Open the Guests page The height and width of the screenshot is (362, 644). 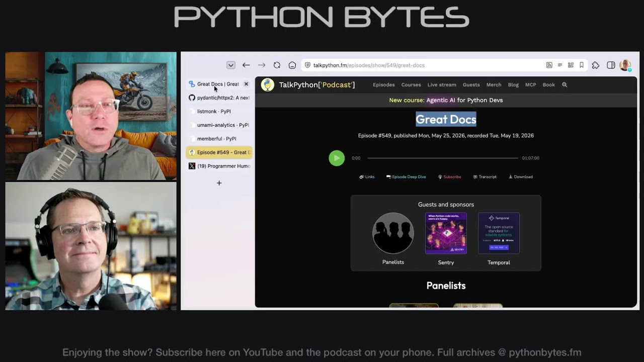click(471, 85)
